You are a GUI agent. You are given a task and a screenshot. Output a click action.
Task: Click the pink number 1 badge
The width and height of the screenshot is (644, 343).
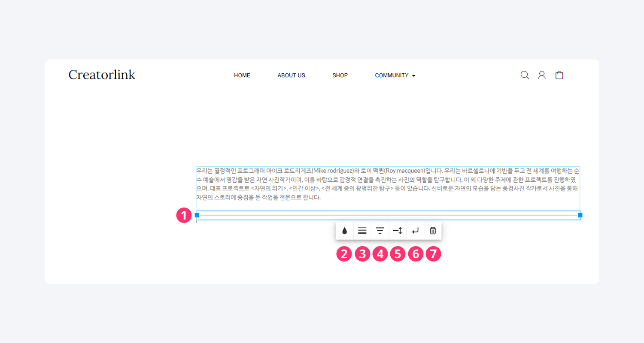184,215
